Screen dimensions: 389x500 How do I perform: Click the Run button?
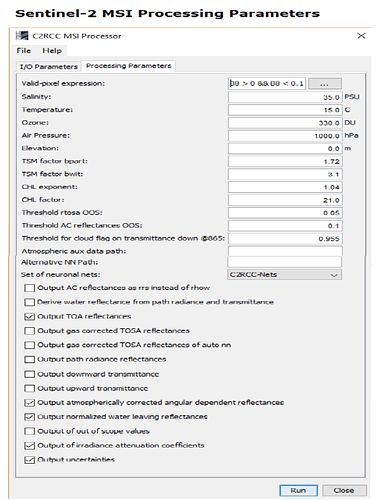pos(298,490)
